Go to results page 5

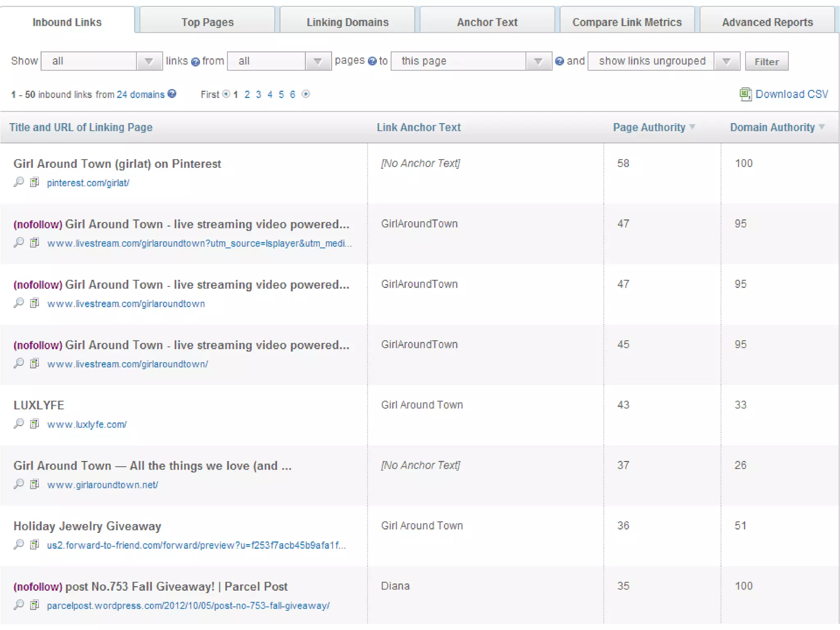point(281,94)
